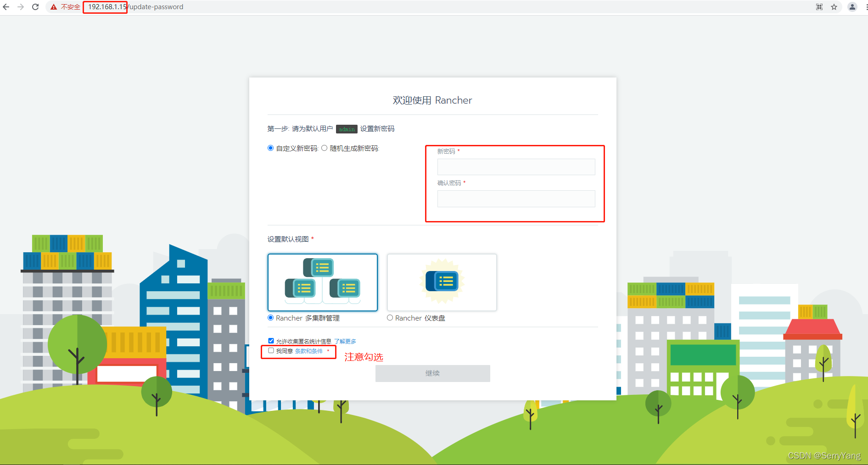868x465 pixels.
Task: Click the admin user badge
Action: tap(347, 129)
